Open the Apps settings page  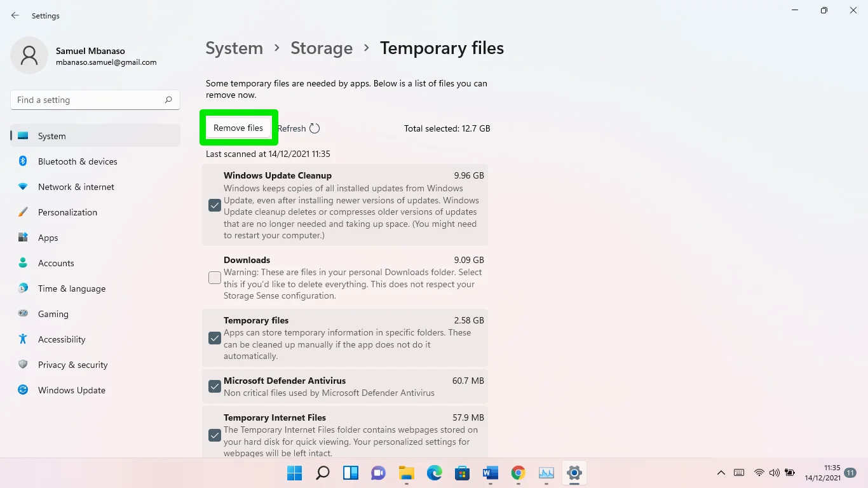click(x=95, y=238)
